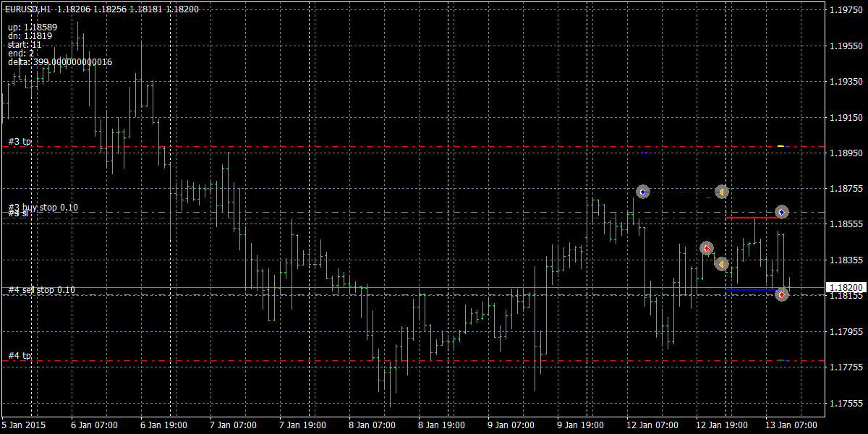Click blue arrow marker on the #3 buy stop line
The height and width of the screenshot is (434, 868).
[x=782, y=212]
